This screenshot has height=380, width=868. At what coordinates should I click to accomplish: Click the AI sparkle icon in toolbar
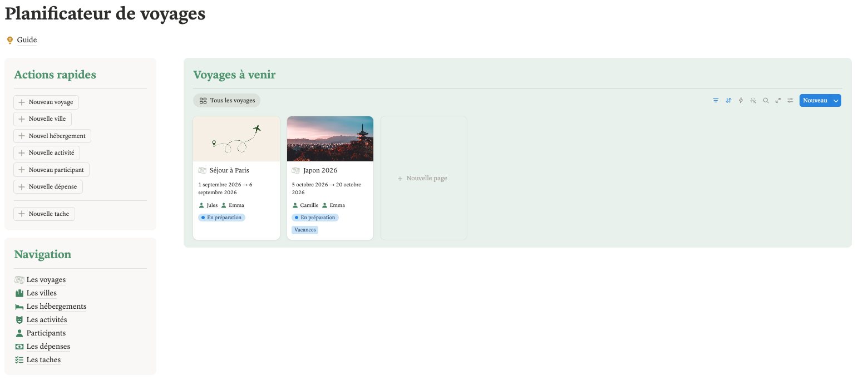click(x=753, y=101)
